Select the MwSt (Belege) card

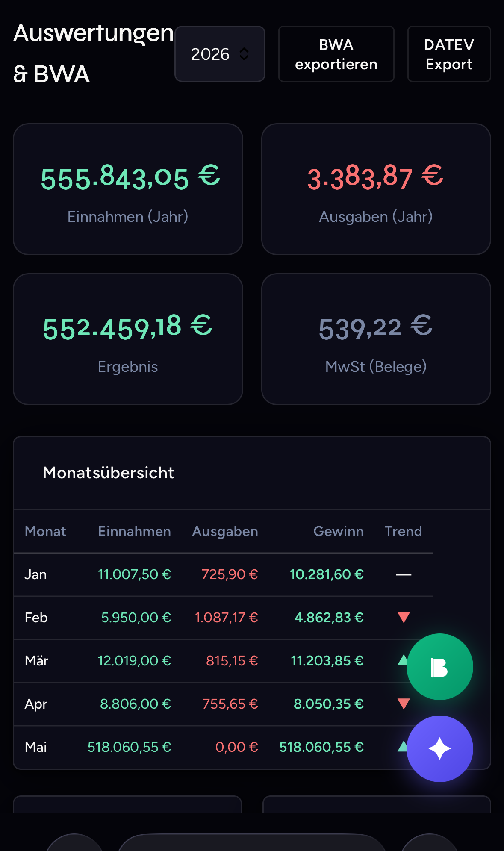click(x=376, y=339)
